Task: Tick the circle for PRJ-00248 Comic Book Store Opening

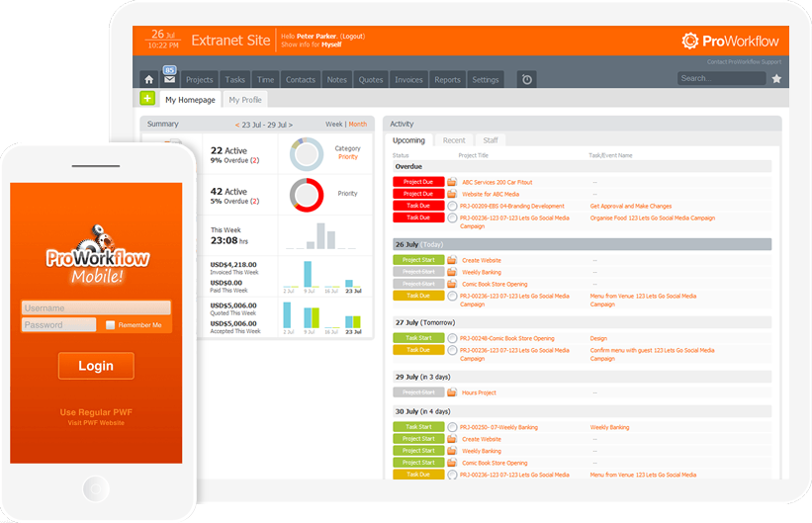Action: pyautogui.click(x=452, y=338)
